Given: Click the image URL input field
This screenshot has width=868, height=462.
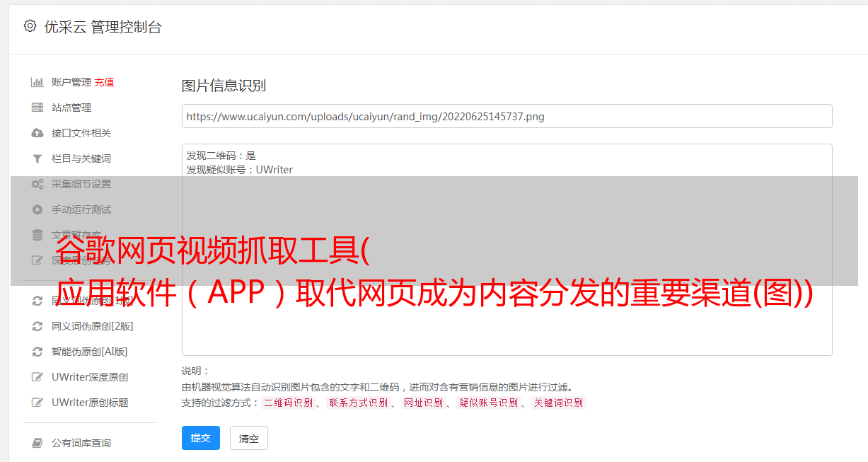Looking at the screenshot, I should [x=507, y=116].
